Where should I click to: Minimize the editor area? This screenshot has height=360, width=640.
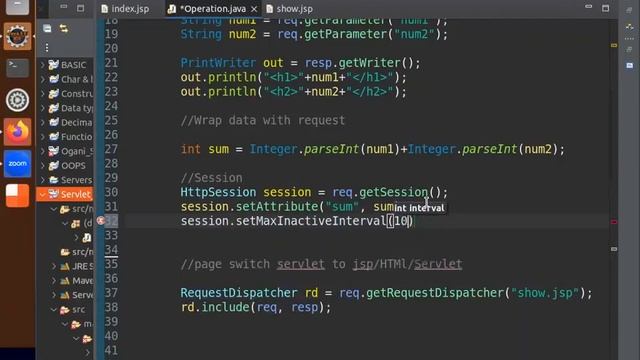[x=588, y=7]
